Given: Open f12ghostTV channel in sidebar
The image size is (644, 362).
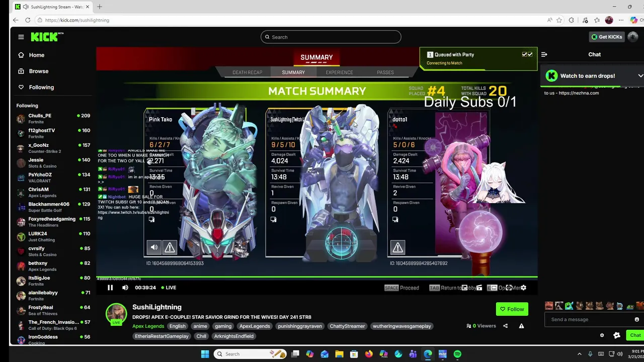Looking at the screenshot, I should pyautogui.click(x=53, y=133).
